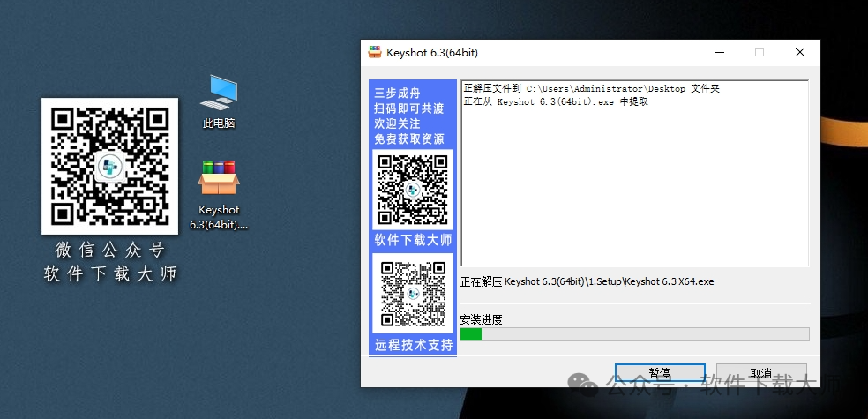Select the Keyshot 6.3(64bit) archive desktop icon
The height and width of the screenshot is (419, 868).
pos(219,194)
